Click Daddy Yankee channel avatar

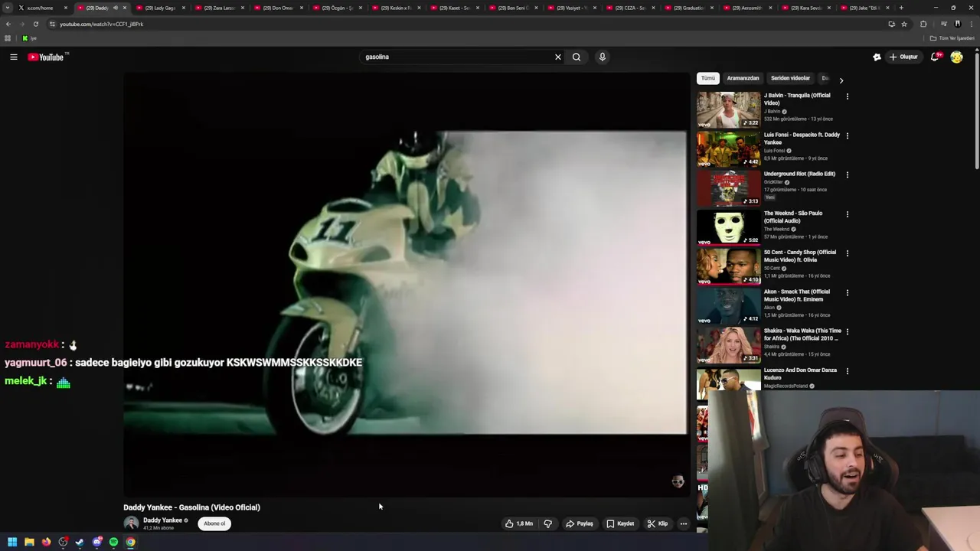coord(131,523)
